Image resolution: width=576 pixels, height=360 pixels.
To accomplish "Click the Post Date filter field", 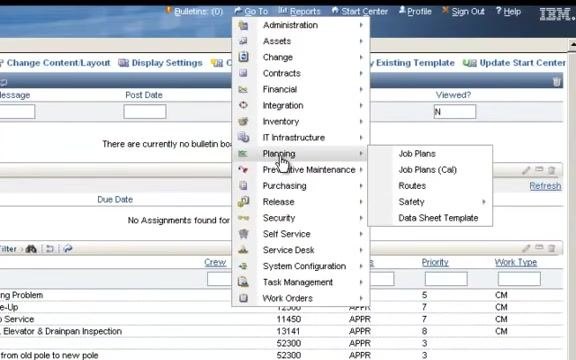I will 145,112.
